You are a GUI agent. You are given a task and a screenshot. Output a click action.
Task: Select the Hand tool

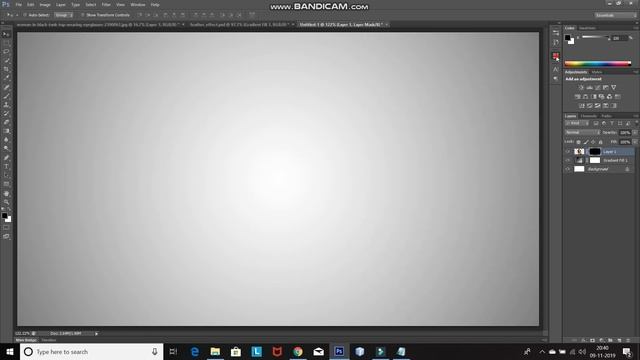pyautogui.click(x=6, y=193)
